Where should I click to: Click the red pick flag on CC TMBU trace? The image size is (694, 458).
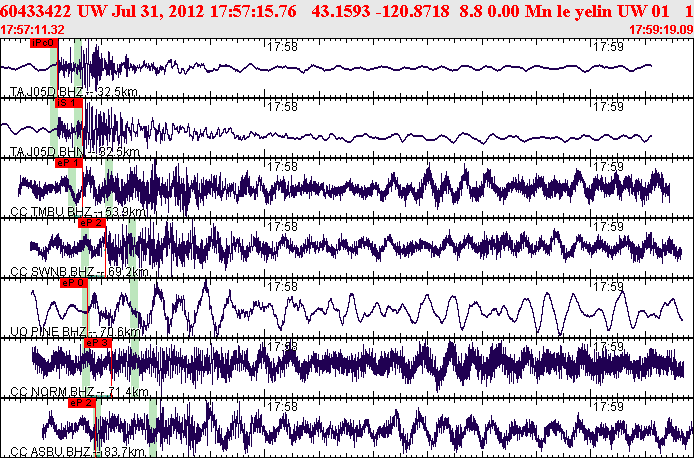[x=68, y=162]
